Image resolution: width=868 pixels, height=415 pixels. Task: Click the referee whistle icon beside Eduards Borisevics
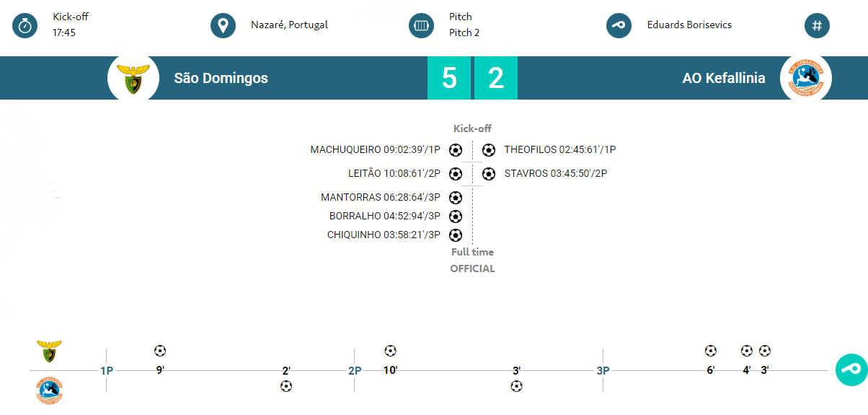pyautogui.click(x=619, y=26)
